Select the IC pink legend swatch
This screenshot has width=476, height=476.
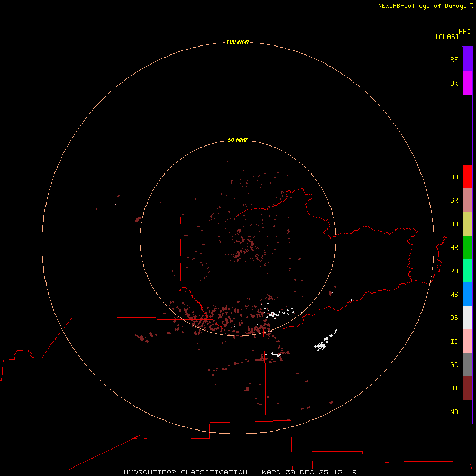pyautogui.click(x=467, y=341)
